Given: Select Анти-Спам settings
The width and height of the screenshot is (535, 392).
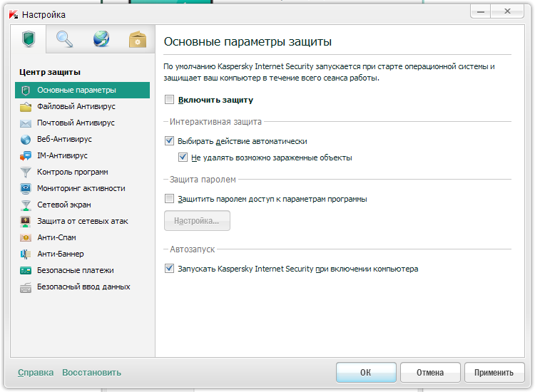Looking at the screenshot, I should (x=82, y=237).
